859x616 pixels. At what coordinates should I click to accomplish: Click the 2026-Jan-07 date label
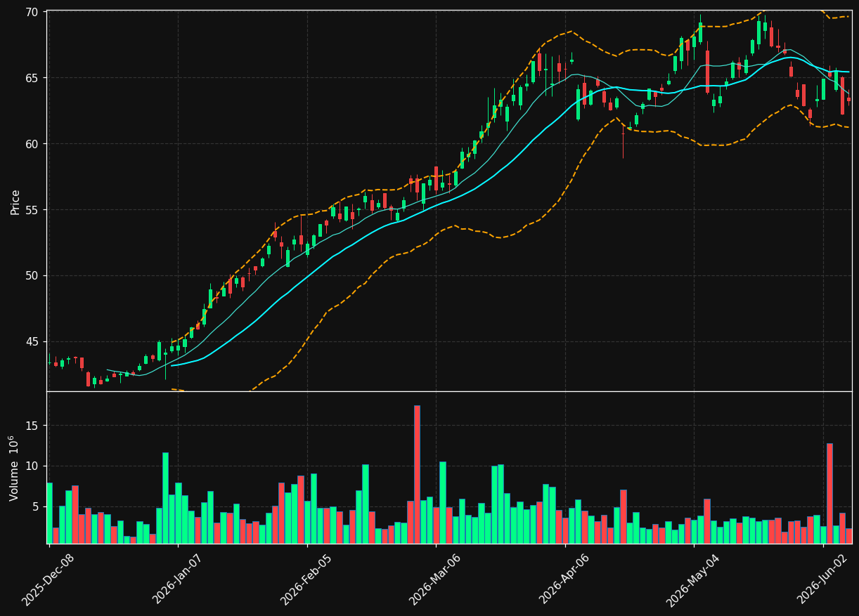177,579
